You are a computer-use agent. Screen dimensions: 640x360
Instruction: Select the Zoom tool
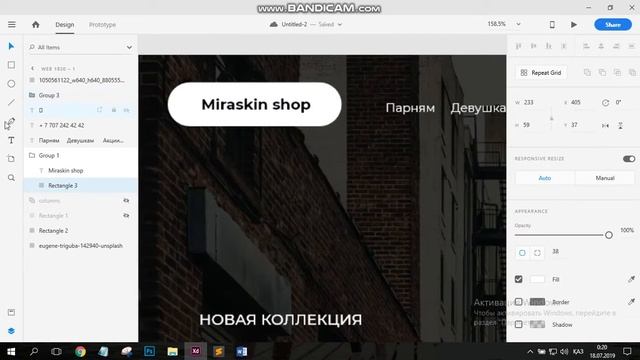coord(11,178)
